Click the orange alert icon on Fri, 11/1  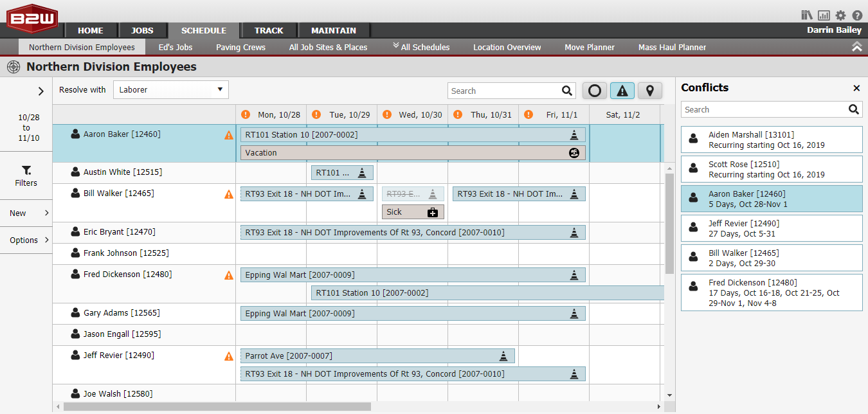point(529,114)
